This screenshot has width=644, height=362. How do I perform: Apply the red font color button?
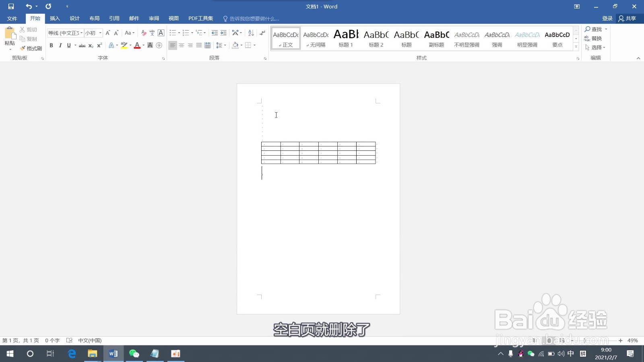pyautogui.click(x=137, y=45)
